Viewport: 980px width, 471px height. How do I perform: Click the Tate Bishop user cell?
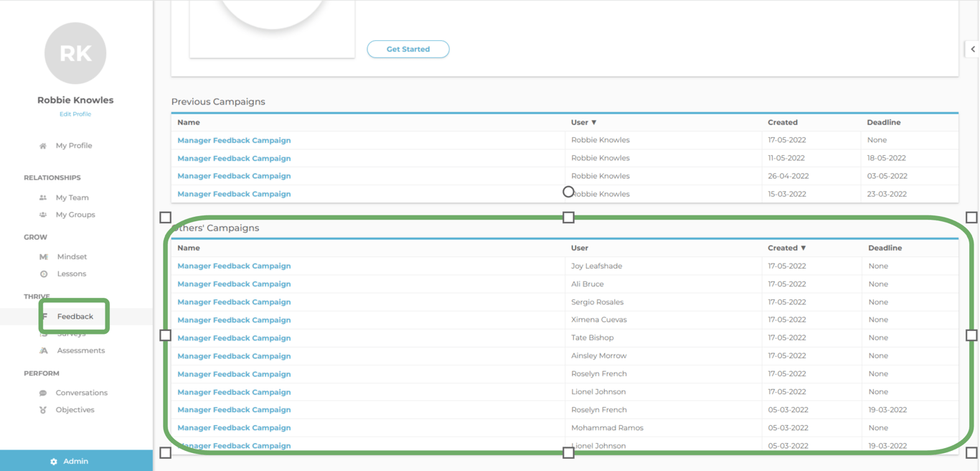click(592, 337)
